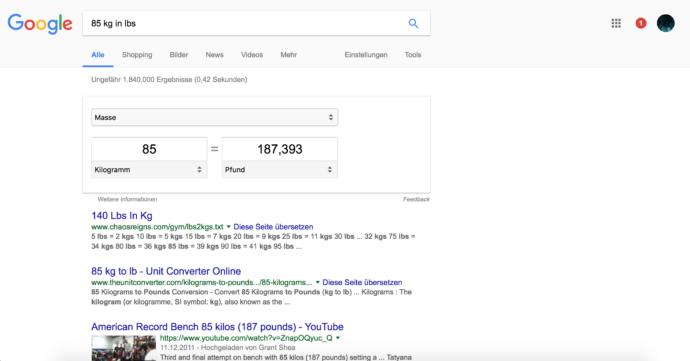
Task: Expand the Masse unit category dropdown
Action: click(214, 117)
